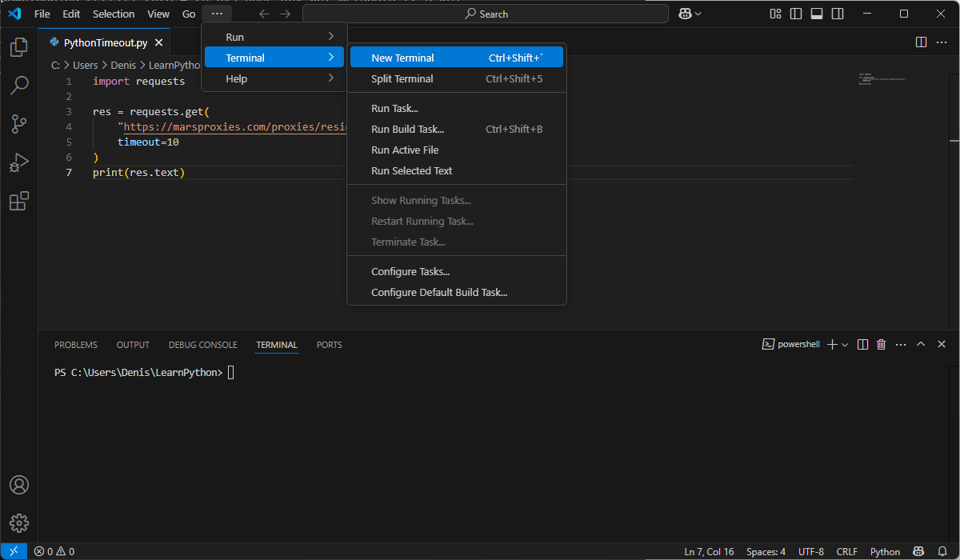Maximize the panel with the up chevron

coord(921,344)
